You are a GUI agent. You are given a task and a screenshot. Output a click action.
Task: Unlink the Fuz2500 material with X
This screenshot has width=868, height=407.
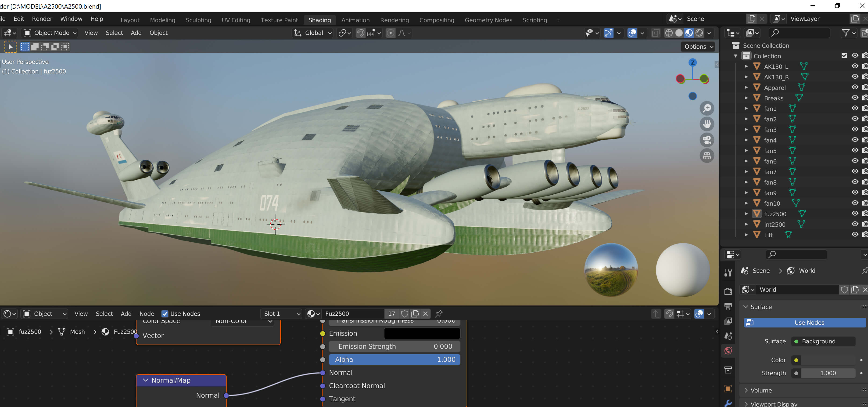[x=426, y=314]
